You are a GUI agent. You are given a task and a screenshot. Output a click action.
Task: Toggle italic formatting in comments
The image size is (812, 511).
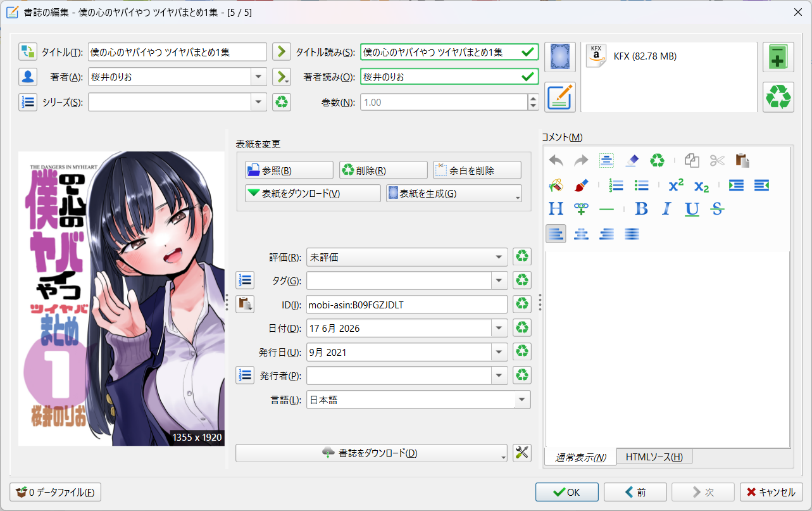click(666, 209)
